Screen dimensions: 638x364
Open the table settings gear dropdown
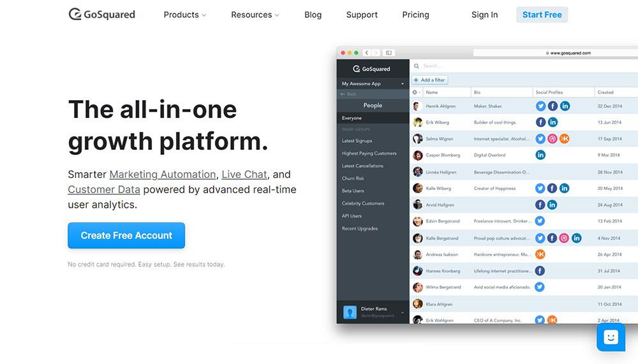tap(416, 92)
